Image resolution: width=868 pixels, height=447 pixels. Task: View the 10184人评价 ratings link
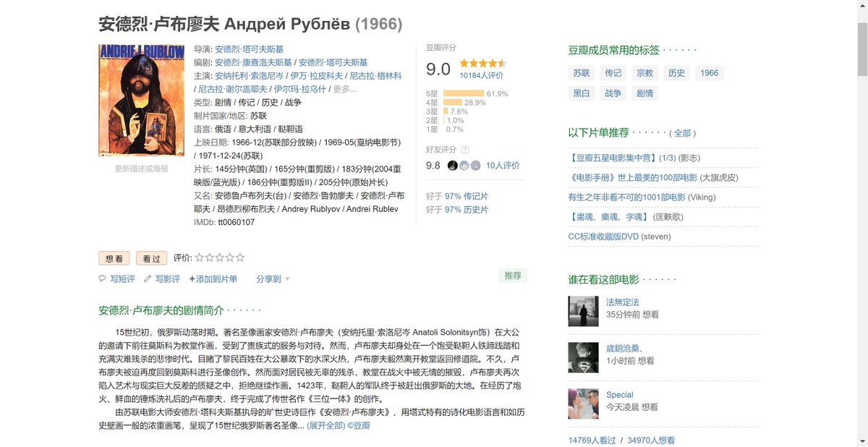click(x=482, y=75)
